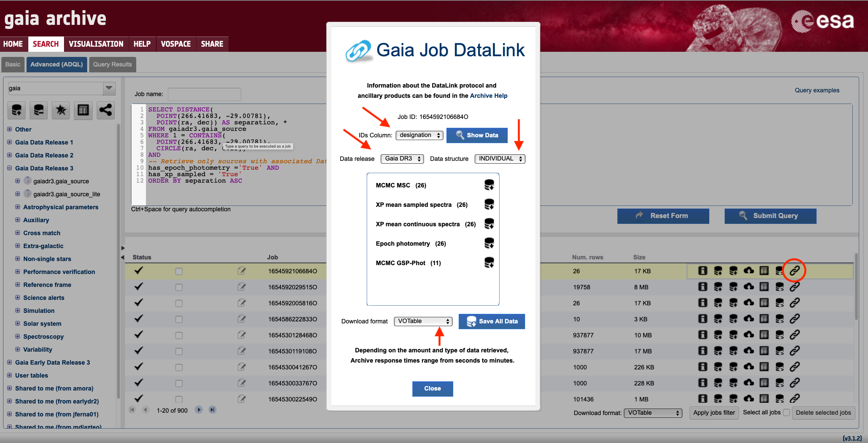Show table results icon in the 8 MB row
The height and width of the screenshot is (443, 868).
click(764, 287)
